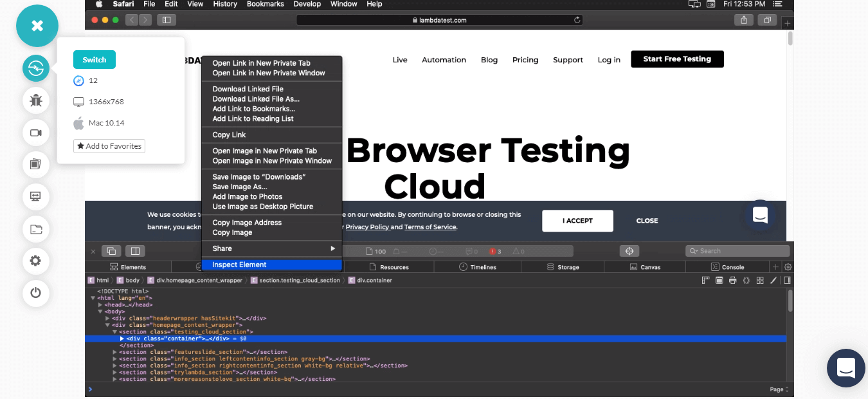
Task: Open session settings gear icon
Action: tap(36, 261)
